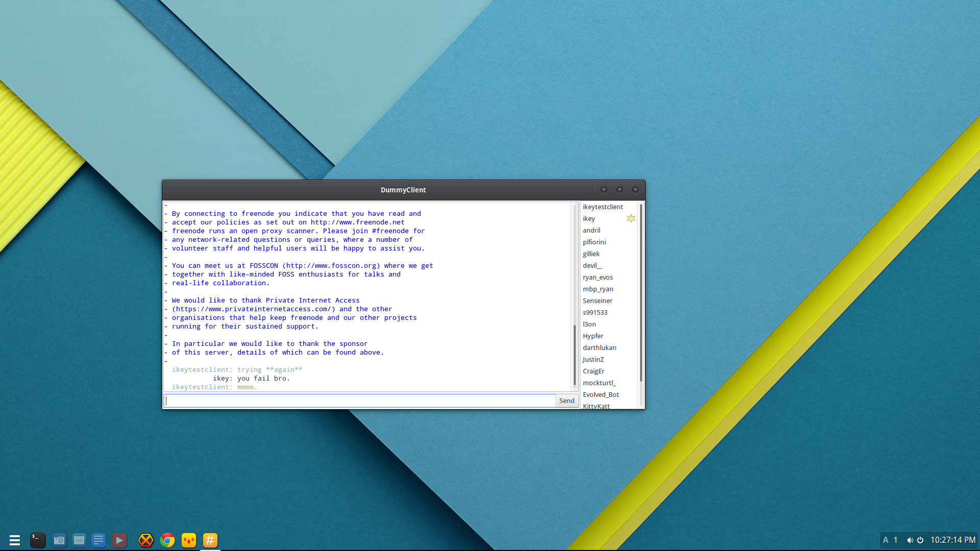This screenshot has height=551, width=980.
Task: Click the workspace '1' indicator in tray
Action: click(x=895, y=540)
